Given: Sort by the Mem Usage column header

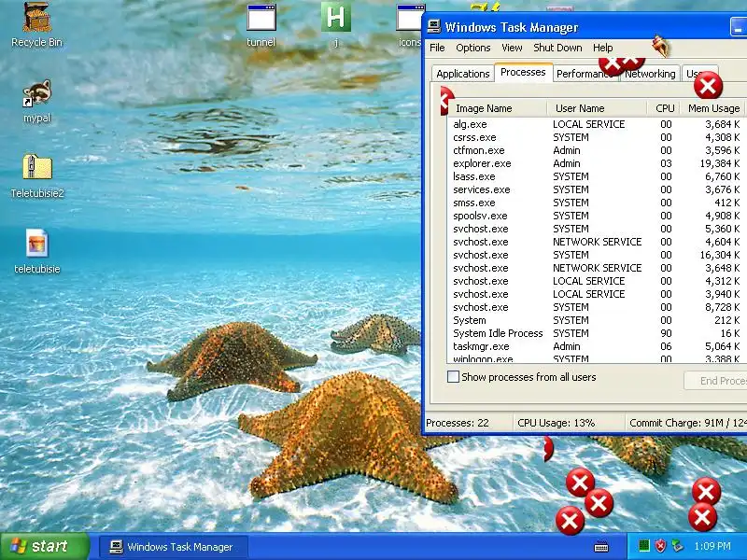Looking at the screenshot, I should coord(712,108).
